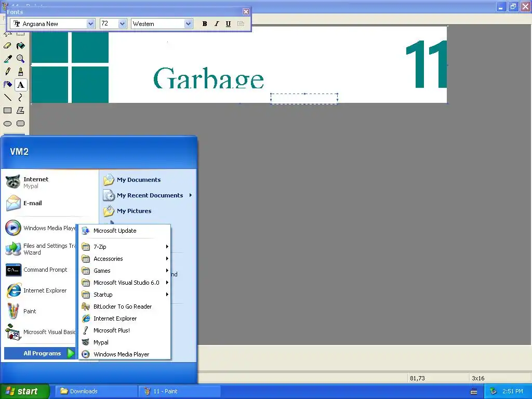The image size is (532, 399).
Task: Choose Microsoft Plus! entry
Action: [125, 330]
